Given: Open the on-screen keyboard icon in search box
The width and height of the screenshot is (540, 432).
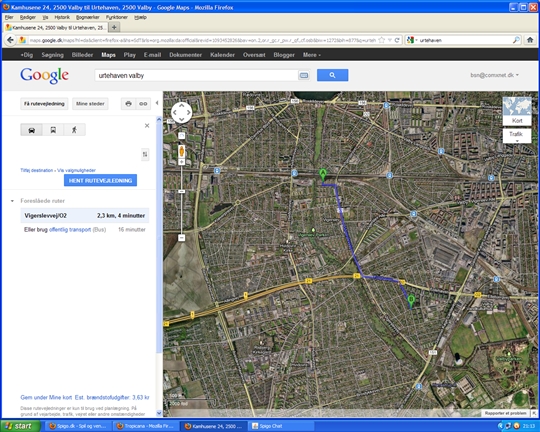Looking at the screenshot, I should click(x=304, y=75).
